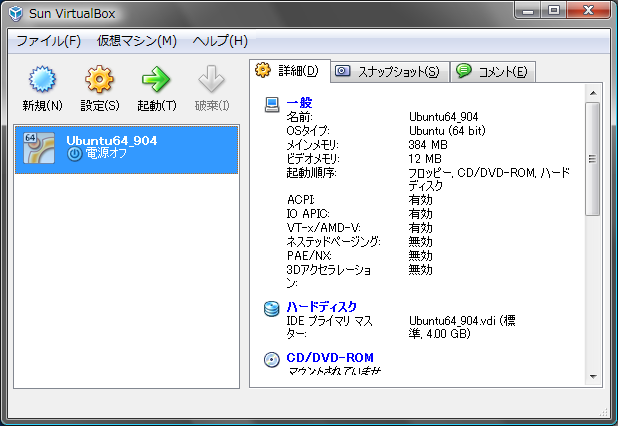Click the speech bubble icon on コメント tab
The image size is (618, 426).
click(464, 71)
